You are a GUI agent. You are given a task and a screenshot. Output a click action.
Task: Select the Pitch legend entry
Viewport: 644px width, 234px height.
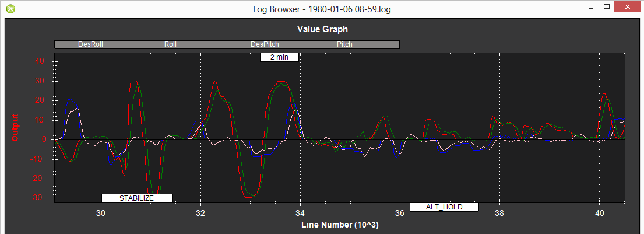(344, 44)
